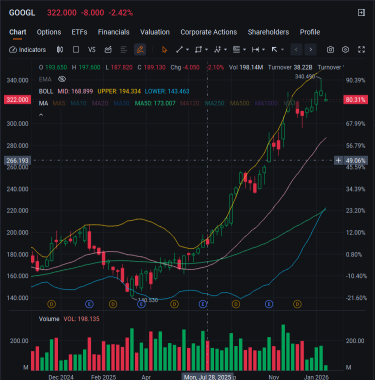Click the pop-out panel icon beside GOOGL header
Image resolution: width=375 pixels, height=380 pixels.
tap(361, 13)
